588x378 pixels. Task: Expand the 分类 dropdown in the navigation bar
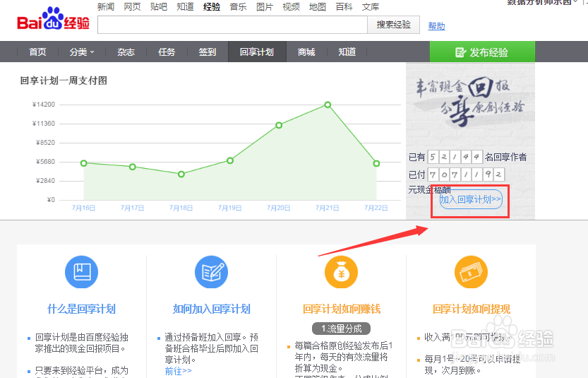point(81,52)
